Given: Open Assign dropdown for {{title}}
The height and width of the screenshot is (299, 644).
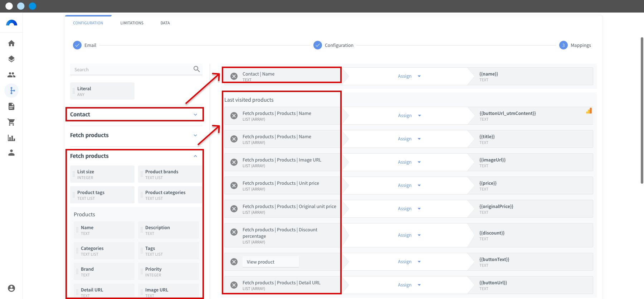Looking at the screenshot, I should (x=409, y=139).
